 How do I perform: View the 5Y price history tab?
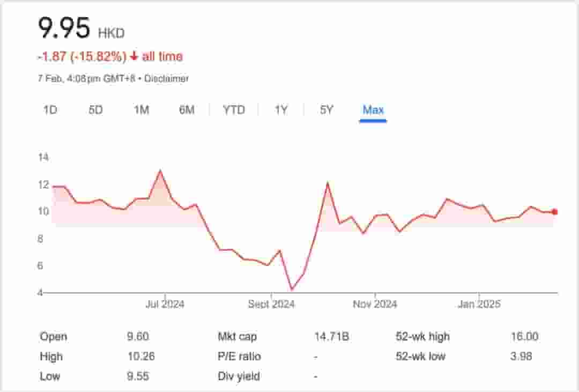click(326, 110)
